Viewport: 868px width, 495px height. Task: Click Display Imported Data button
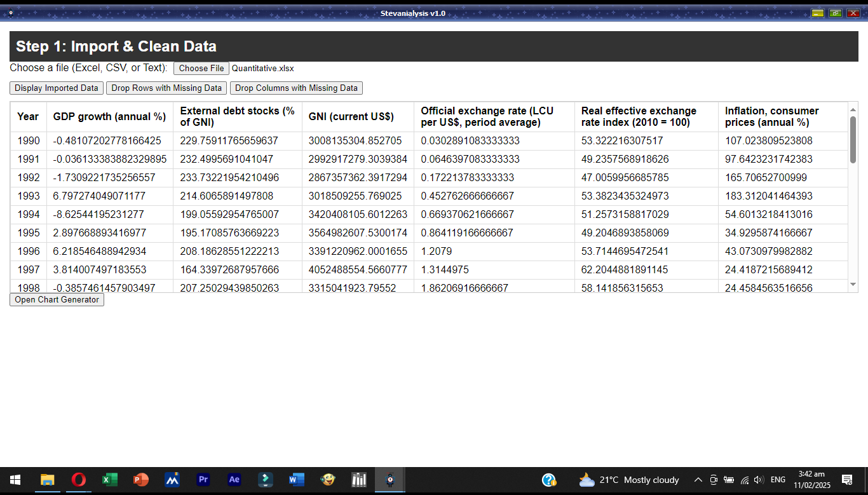tap(57, 88)
